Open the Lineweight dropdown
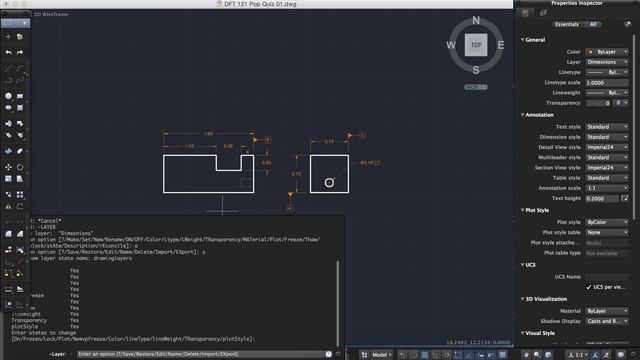The height and width of the screenshot is (360, 640). point(607,93)
